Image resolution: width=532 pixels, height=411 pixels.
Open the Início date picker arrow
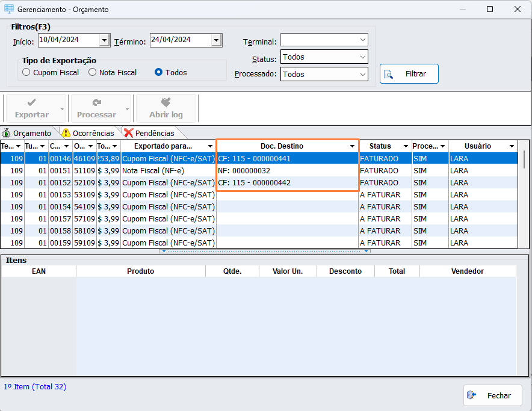pos(104,40)
